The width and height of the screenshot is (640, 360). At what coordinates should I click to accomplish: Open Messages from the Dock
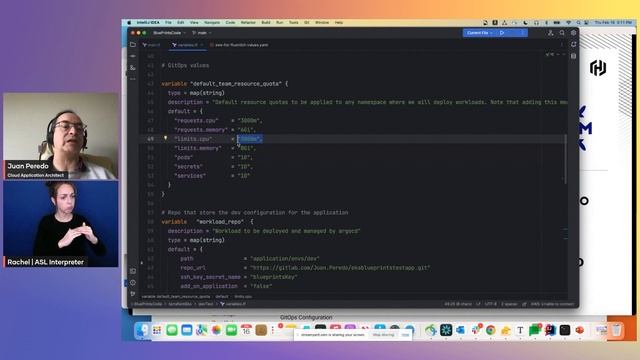(172, 330)
